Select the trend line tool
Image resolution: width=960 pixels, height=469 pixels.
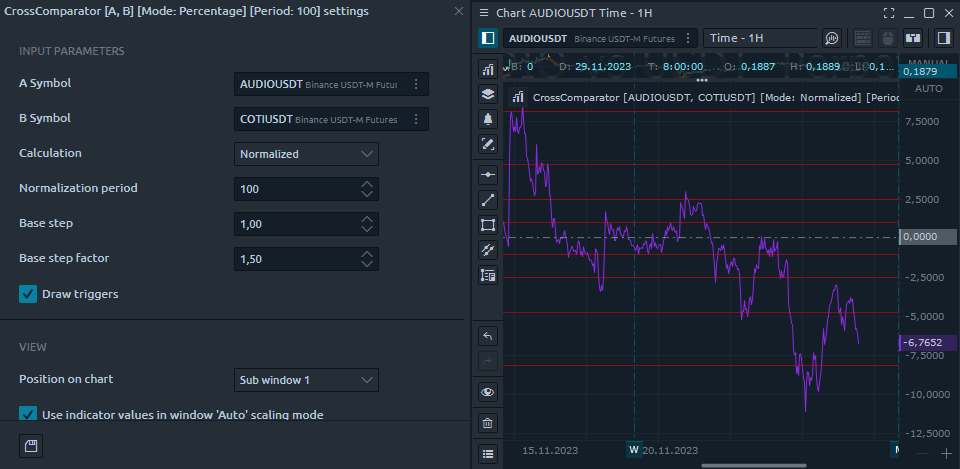pyautogui.click(x=488, y=200)
